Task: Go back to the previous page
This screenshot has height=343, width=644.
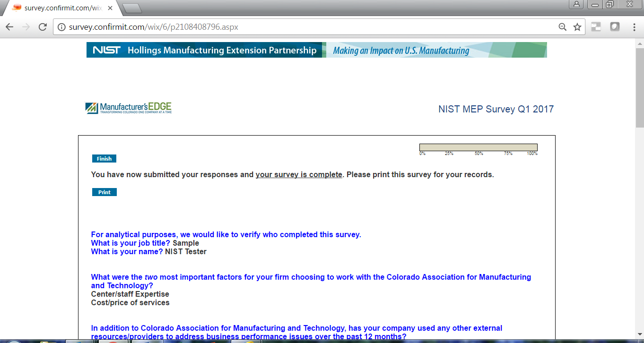Action: click(9, 27)
